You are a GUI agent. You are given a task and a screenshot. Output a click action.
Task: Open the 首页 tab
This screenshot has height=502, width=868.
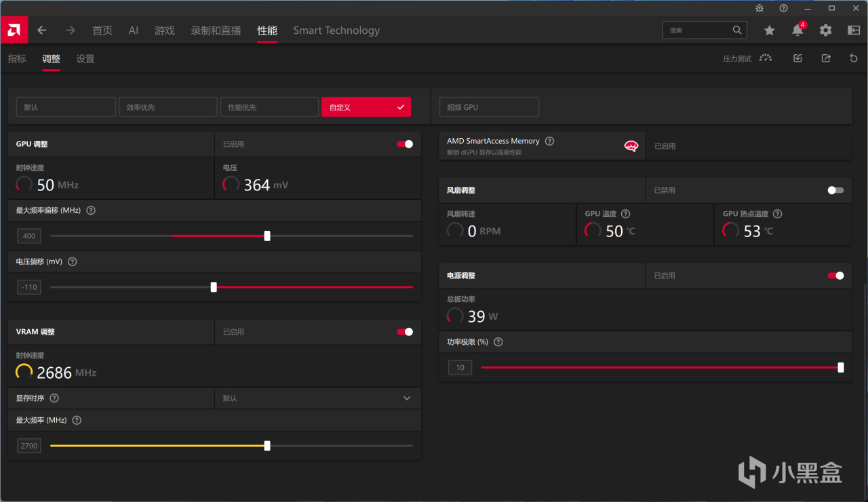pyautogui.click(x=102, y=30)
